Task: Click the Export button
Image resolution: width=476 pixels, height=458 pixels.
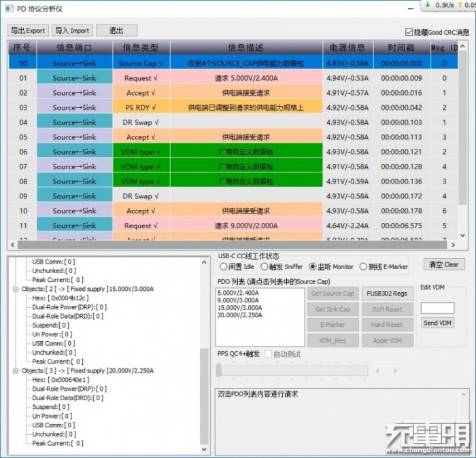Action: click(28, 31)
